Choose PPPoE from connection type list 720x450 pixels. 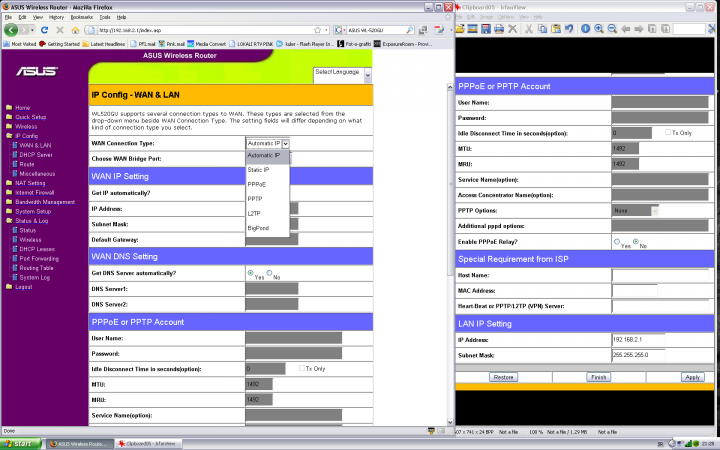257,185
